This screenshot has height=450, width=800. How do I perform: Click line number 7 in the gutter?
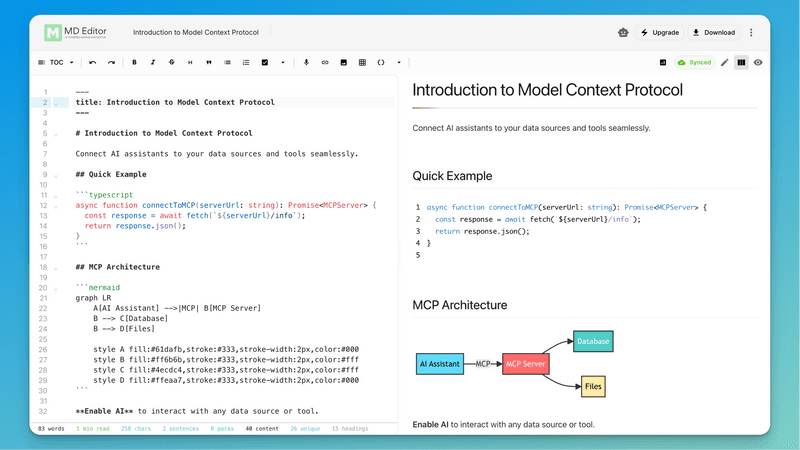pyautogui.click(x=45, y=154)
